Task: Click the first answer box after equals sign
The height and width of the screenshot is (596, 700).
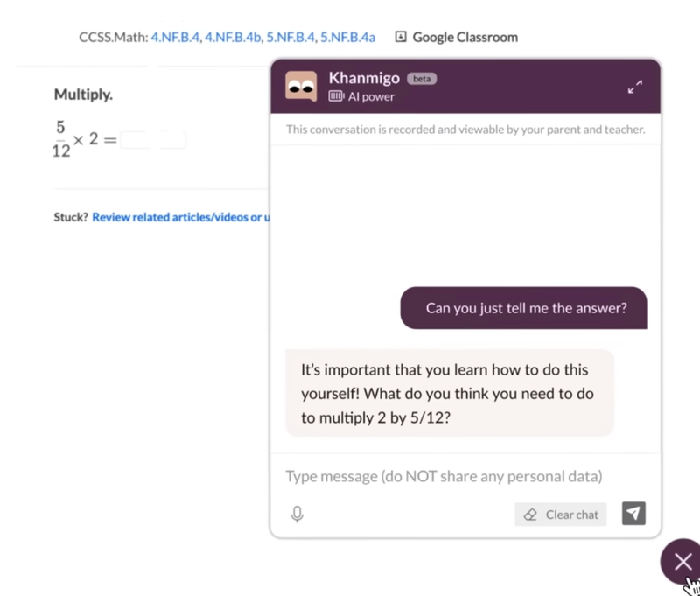Action: point(135,139)
